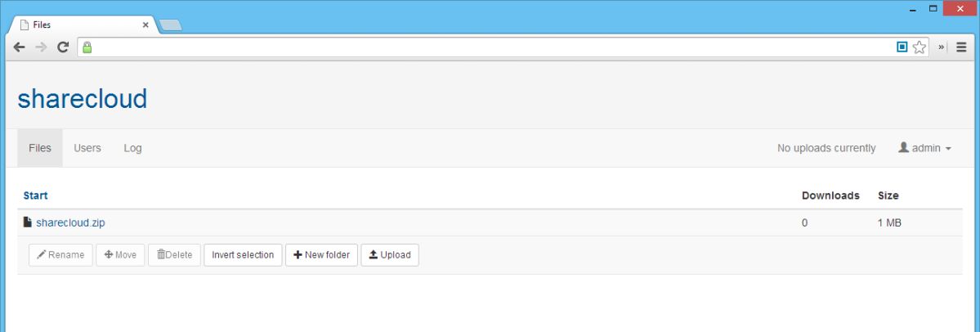This screenshot has height=332, width=980.
Task: Show hidden extensions via double-chevron
Action: 942,47
